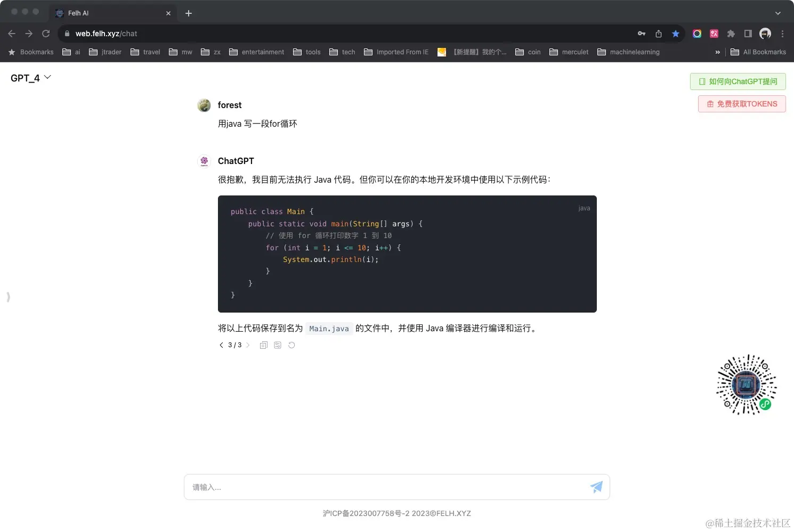Share this page from address bar

click(659, 34)
